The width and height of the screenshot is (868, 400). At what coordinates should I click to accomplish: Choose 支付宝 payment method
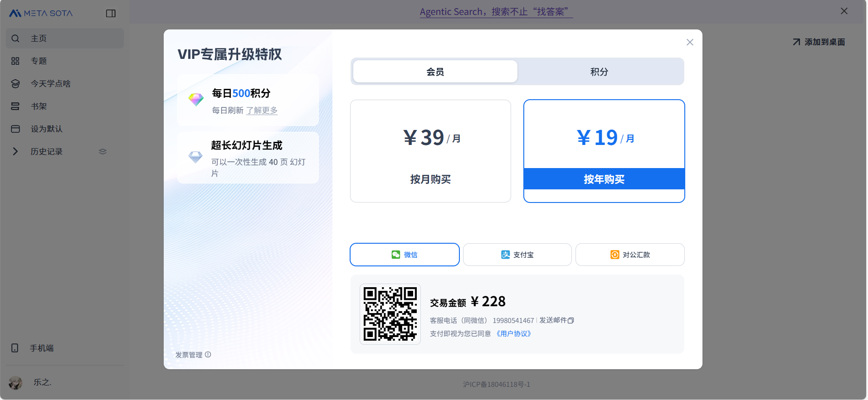517,255
